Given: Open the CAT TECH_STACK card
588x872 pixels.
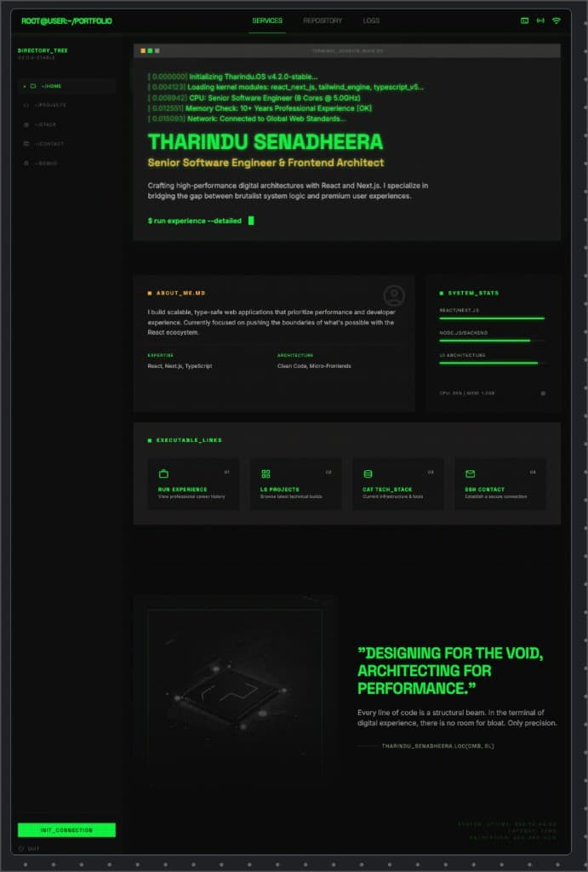Looking at the screenshot, I should coord(398,484).
